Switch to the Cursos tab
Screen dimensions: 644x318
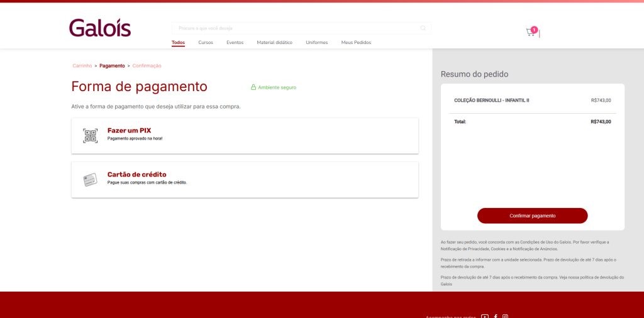(x=206, y=43)
